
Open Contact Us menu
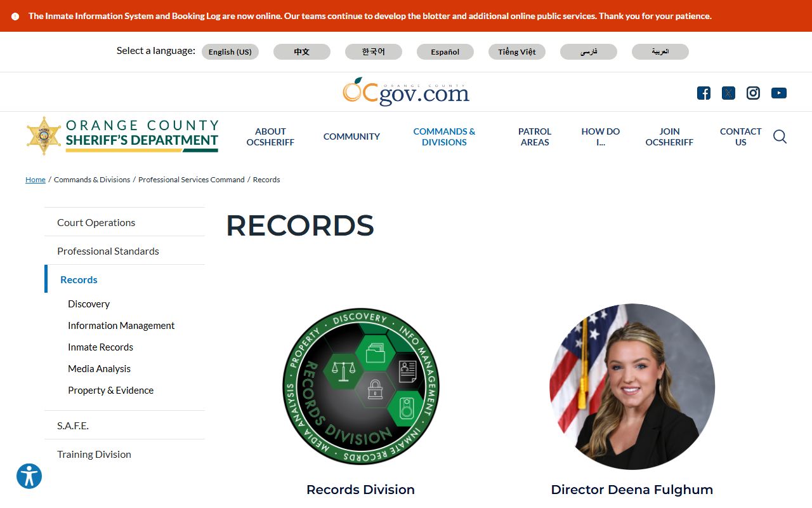741,137
